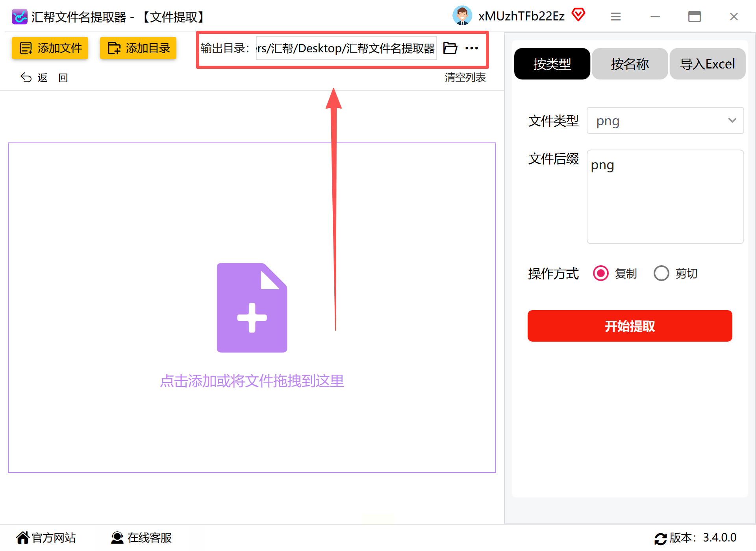Screen dimensions: 756x551
Task: Click the app logo in title bar
Action: click(19, 17)
